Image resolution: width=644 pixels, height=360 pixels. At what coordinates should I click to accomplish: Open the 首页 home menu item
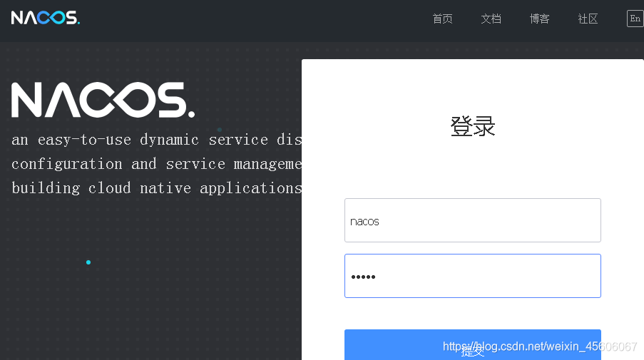442,19
